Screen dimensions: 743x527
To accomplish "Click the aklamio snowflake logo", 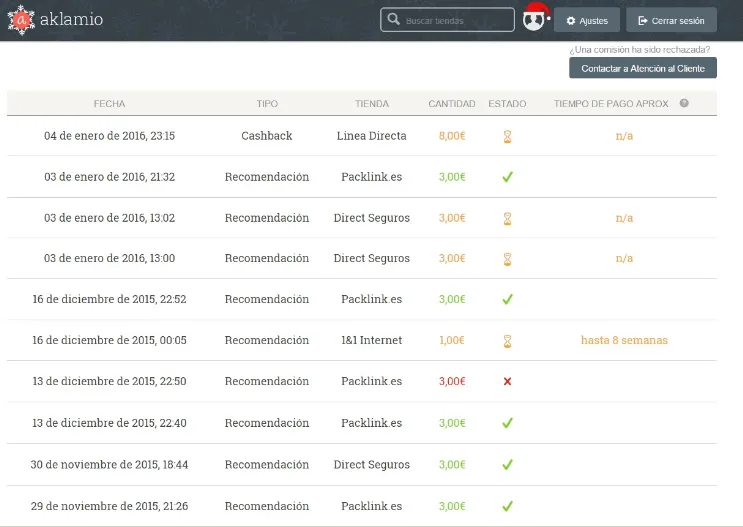I will [x=21, y=20].
